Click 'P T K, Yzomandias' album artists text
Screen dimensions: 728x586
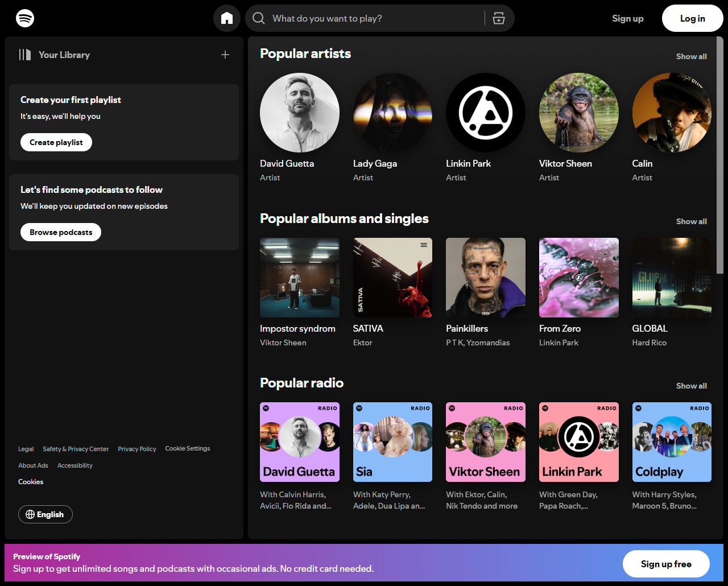pyautogui.click(x=478, y=342)
